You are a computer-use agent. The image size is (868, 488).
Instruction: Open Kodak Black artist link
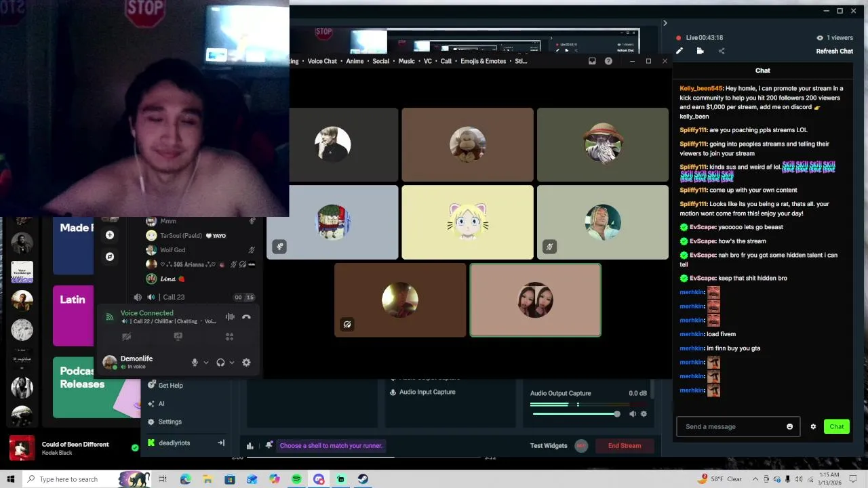click(x=57, y=453)
